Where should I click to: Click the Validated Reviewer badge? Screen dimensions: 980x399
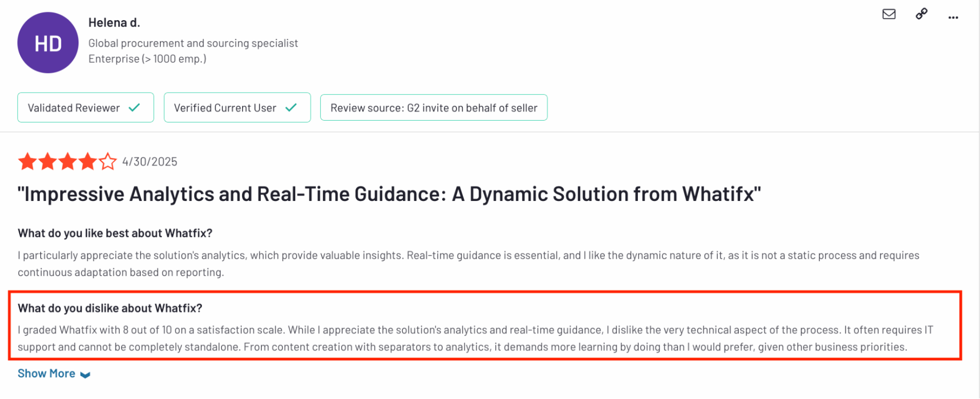(x=86, y=107)
